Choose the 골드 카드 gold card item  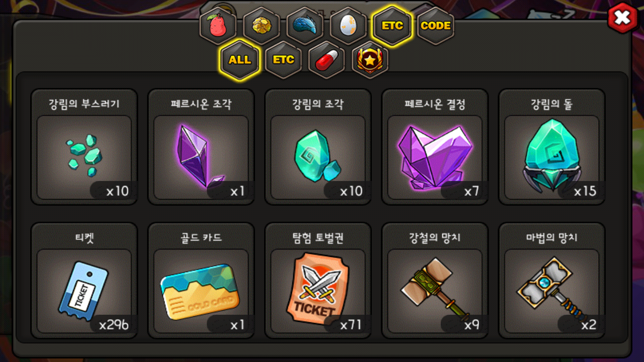[x=201, y=281]
